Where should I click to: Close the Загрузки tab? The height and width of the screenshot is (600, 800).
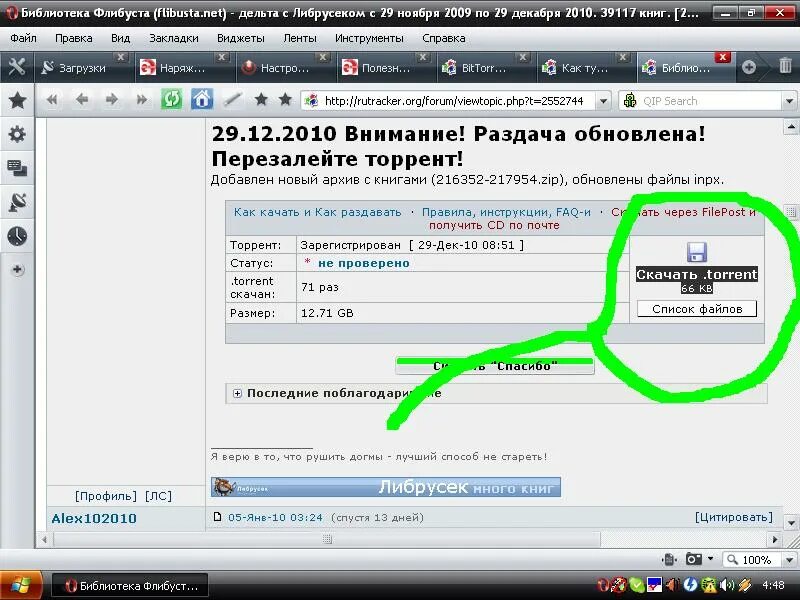point(120,57)
